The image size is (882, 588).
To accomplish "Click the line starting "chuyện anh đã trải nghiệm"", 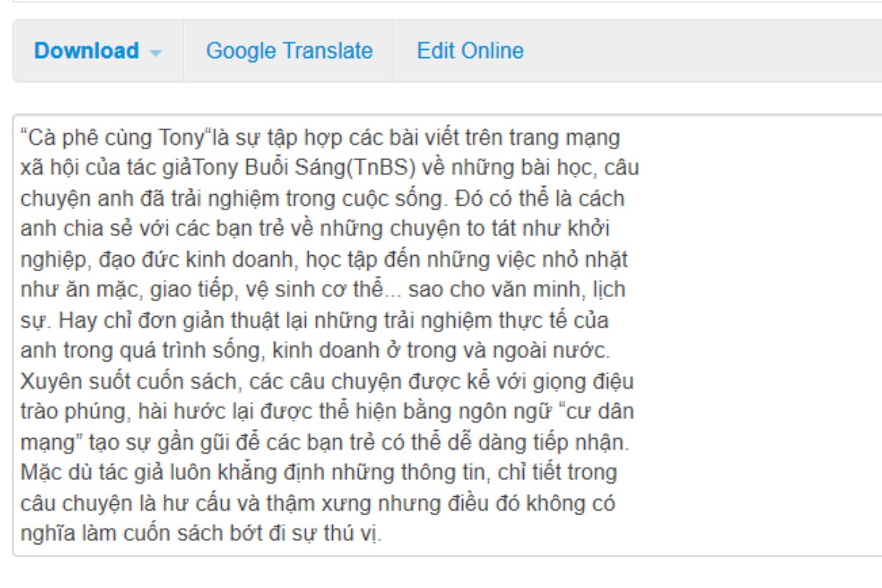I will click(323, 198).
